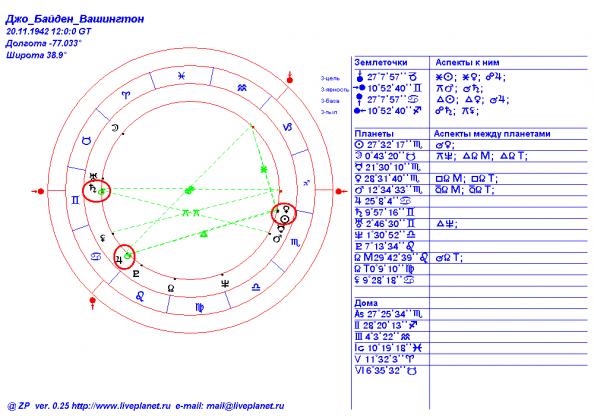Click the true node row T0°9'10''
This screenshot has height=416, width=594.
tap(470, 269)
